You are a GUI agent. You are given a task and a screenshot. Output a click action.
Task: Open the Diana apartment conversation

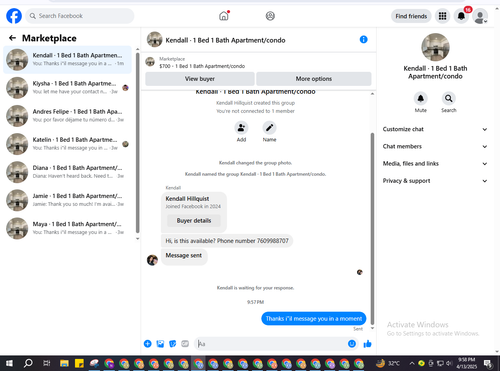(68, 172)
